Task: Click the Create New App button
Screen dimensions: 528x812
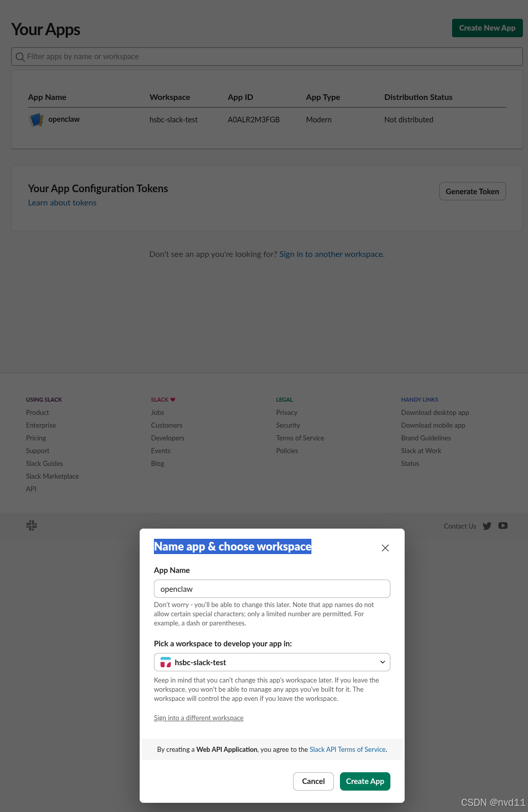Action: (487, 28)
